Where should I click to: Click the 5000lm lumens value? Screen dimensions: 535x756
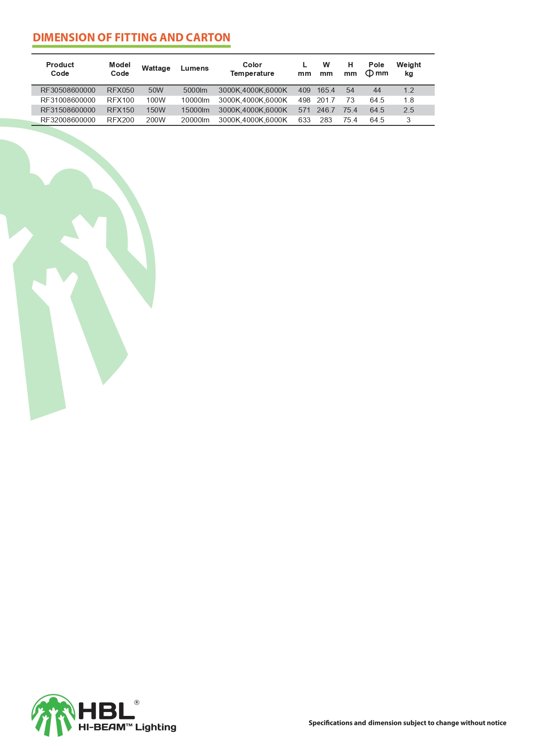195,90
